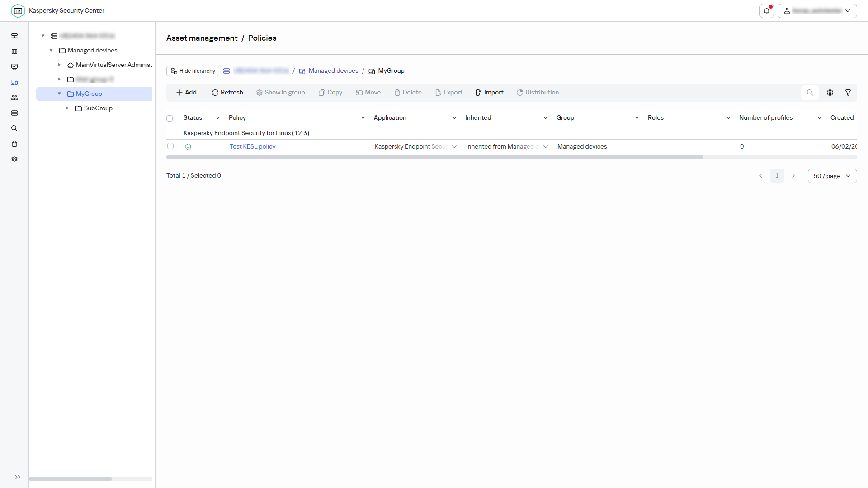Click Refresh in the policies toolbar
The height and width of the screenshot is (488, 868).
(227, 93)
